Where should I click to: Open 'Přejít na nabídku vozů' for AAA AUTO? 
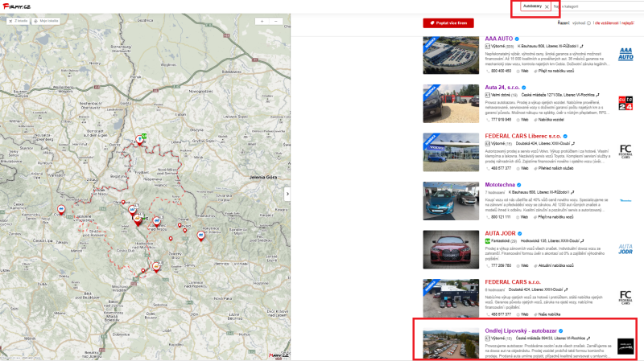tap(555, 71)
